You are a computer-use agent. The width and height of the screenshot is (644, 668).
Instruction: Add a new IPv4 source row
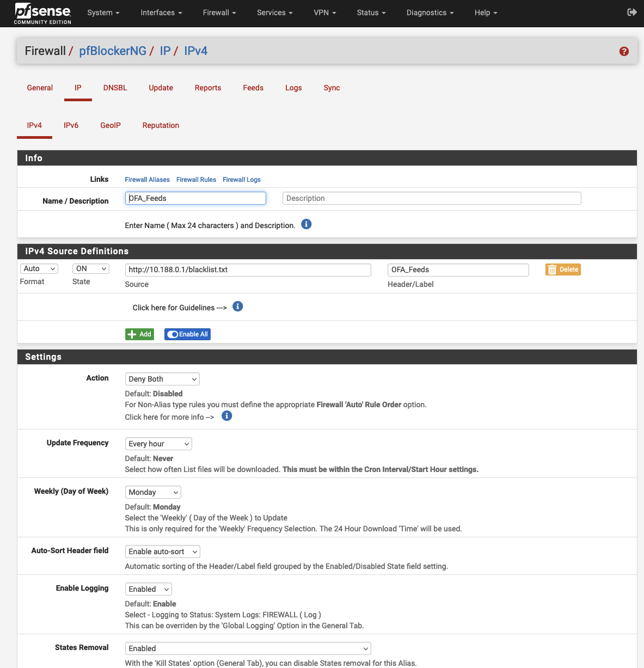tap(139, 334)
